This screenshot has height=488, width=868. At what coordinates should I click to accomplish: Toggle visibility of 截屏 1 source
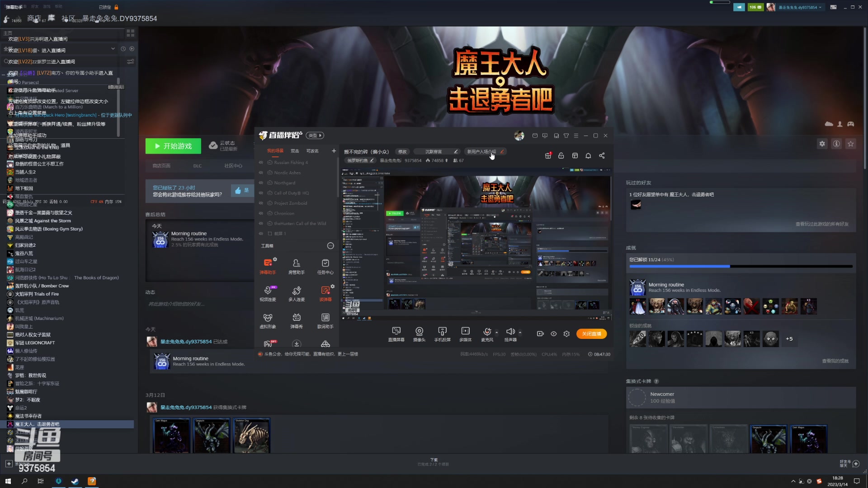coord(261,234)
